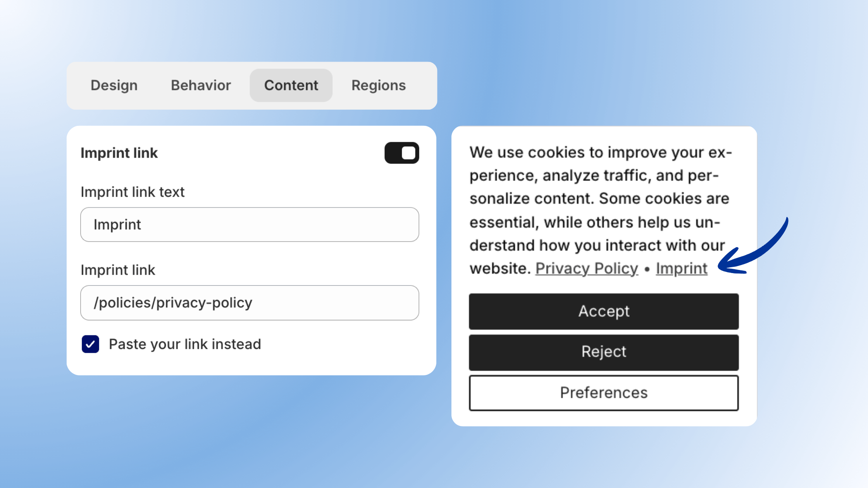Click inside the Imprint link text field

[249, 225]
